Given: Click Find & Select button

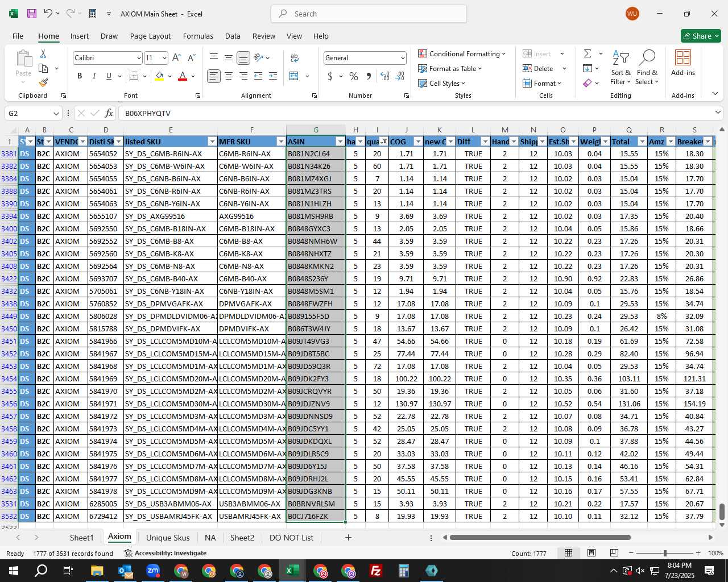Looking at the screenshot, I should (x=647, y=68).
